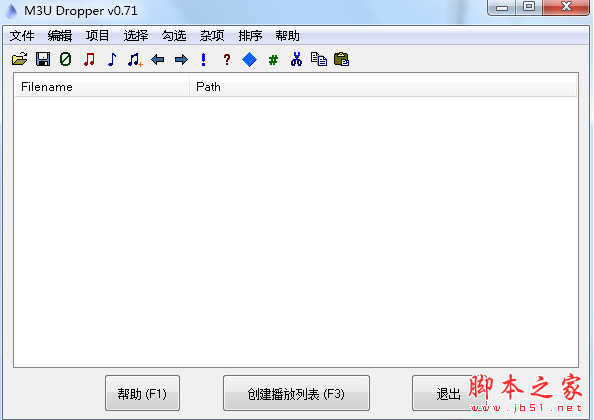This screenshot has width=594, height=420.
Task: Click the 帮助 (F1) button
Action: [x=142, y=393]
